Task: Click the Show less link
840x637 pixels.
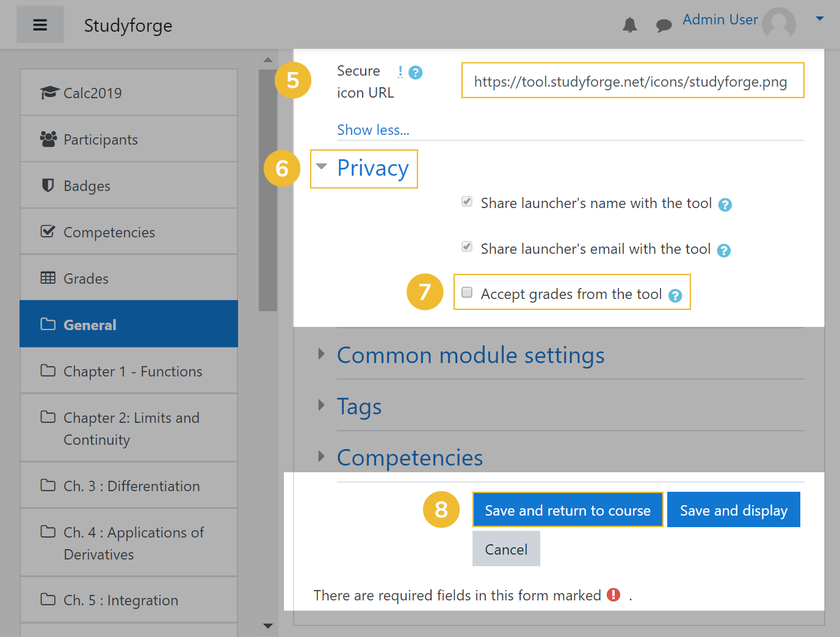Action: click(372, 130)
